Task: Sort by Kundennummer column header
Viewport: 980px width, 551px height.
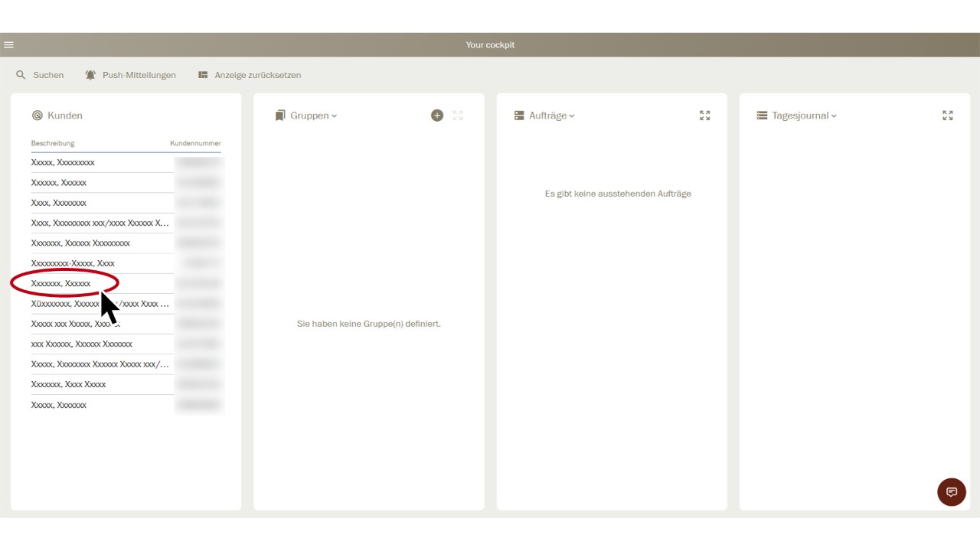Action: 195,143
